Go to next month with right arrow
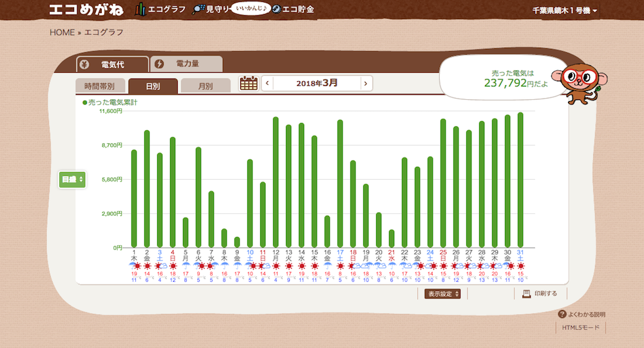Screen dimensions: 644x348 [366, 83]
